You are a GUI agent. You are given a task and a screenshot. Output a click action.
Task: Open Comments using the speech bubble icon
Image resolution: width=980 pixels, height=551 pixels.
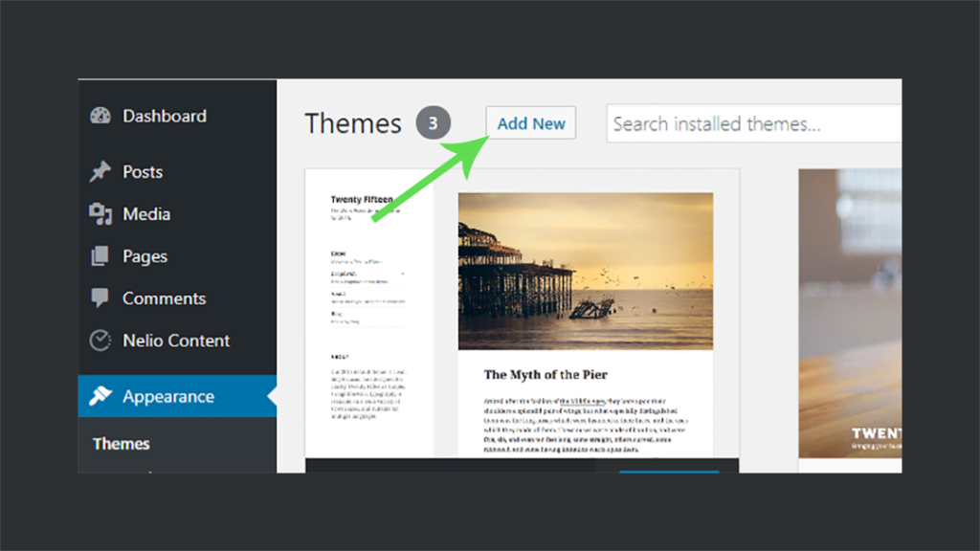[x=100, y=298]
